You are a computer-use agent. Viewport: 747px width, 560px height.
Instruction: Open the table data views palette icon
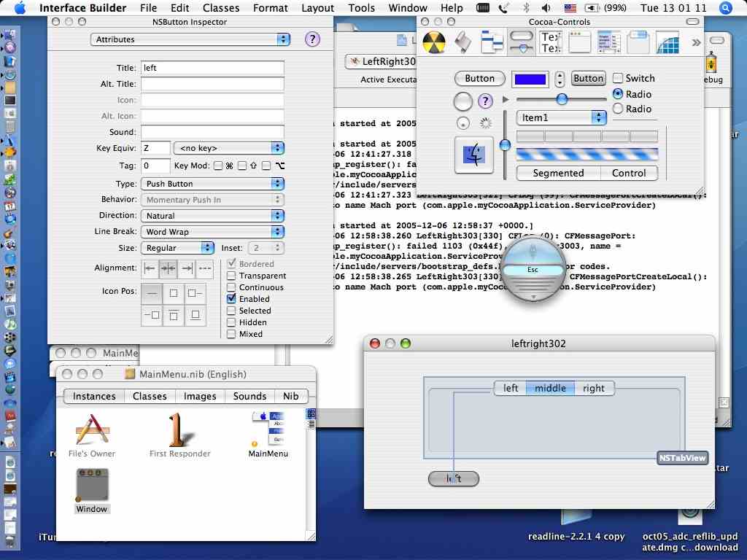pyautogui.click(x=609, y=42)
